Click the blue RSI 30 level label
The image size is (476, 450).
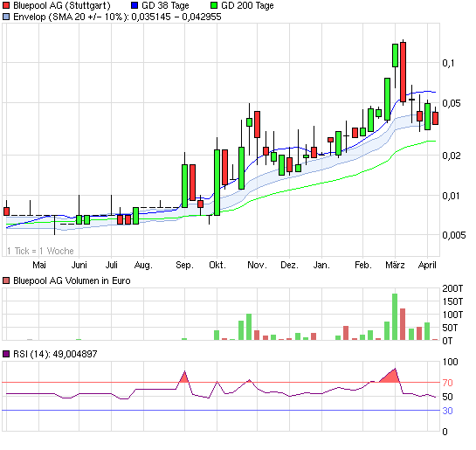click(447, 411)
